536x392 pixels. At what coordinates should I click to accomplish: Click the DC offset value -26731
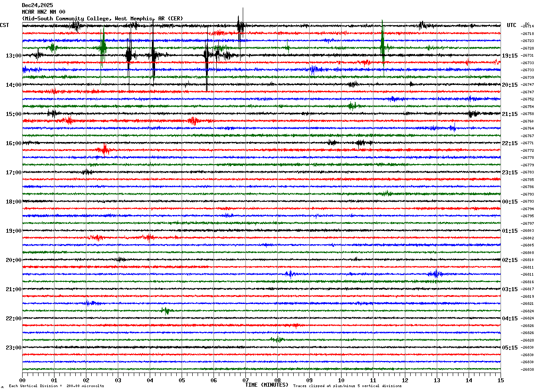[x=528, y=55]
